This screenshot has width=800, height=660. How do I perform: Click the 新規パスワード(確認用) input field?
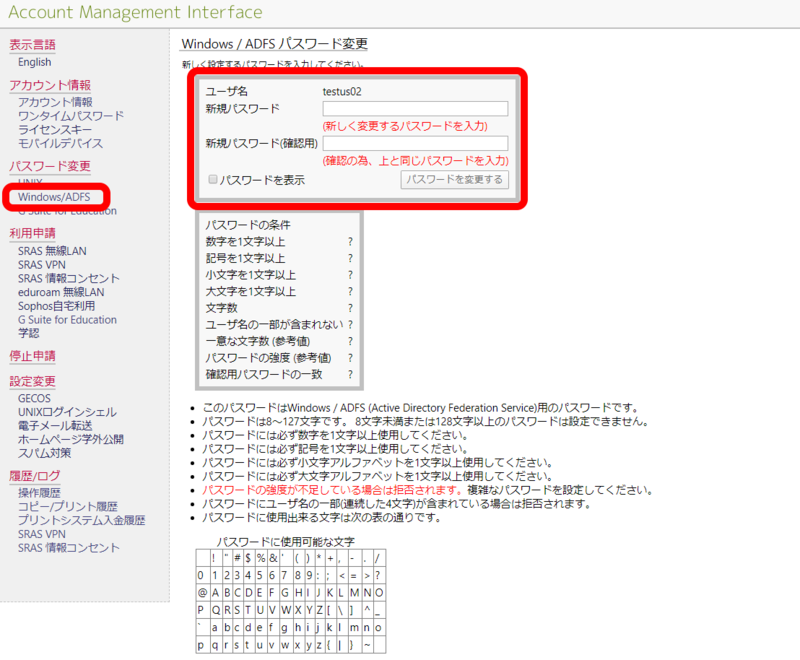click(x=415, y=143)
